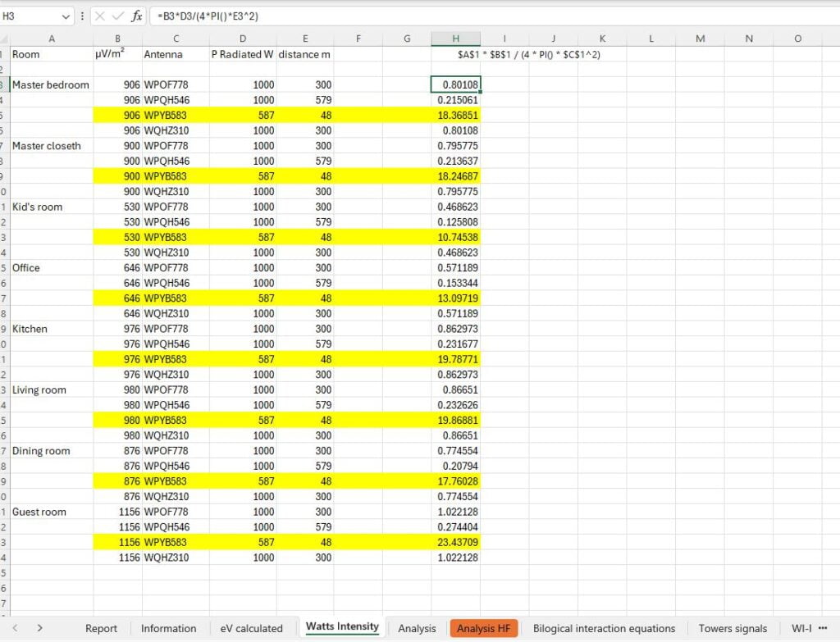Select row 3 by clicking its row header

point(6,84)
